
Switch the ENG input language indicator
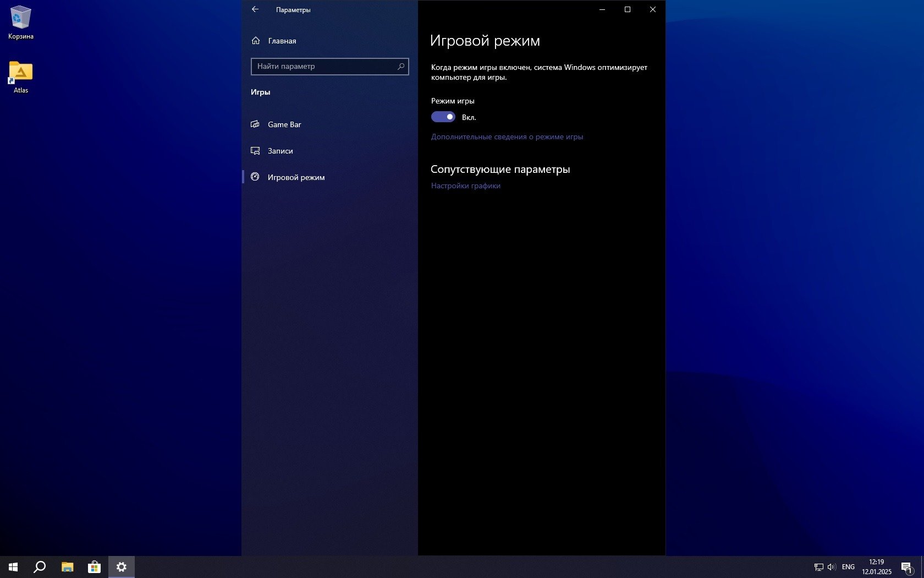tap(848, 566)
